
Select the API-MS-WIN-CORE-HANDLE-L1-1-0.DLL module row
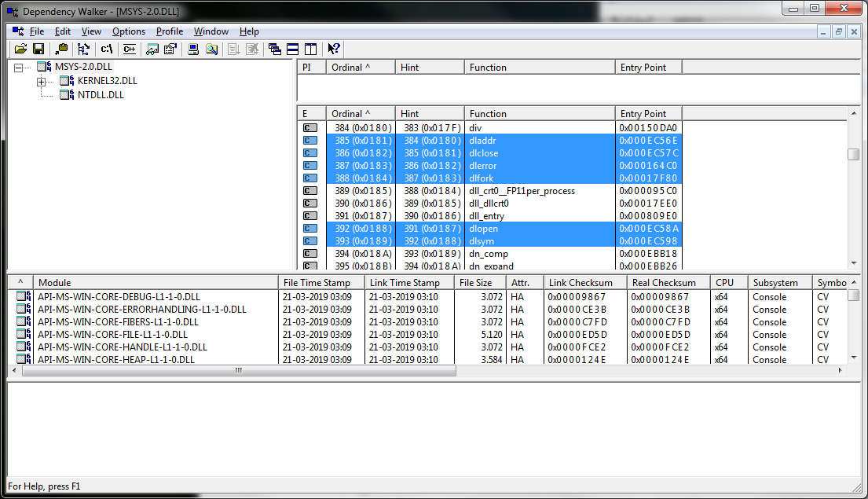pyautogui.click(x=427, y=347)
